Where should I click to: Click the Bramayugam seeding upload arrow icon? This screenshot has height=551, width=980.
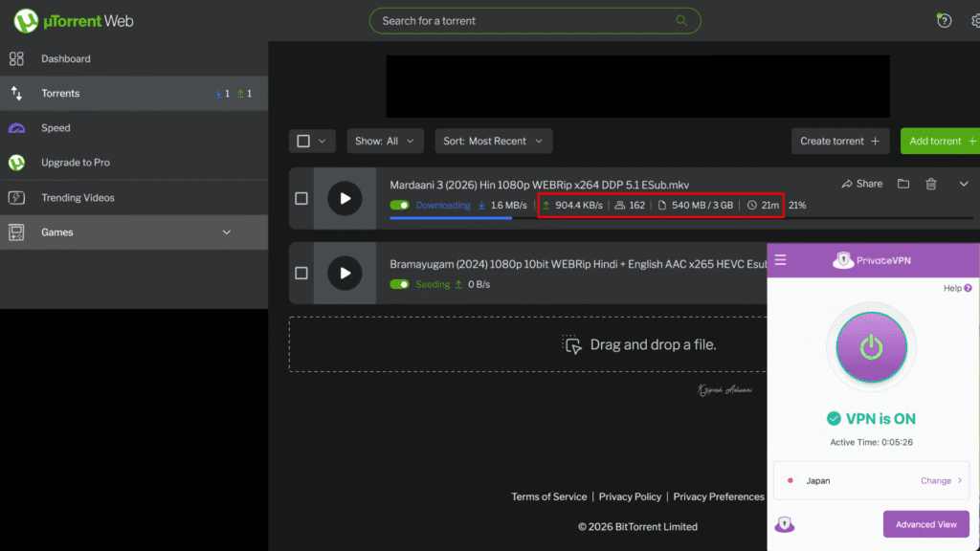(458, 284)
